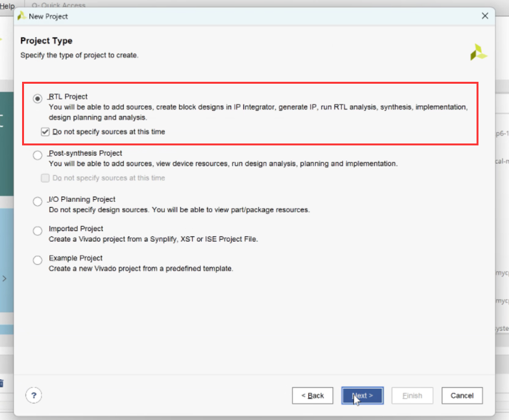Click the 'Imported Project' label text
The height and width of the screenshot is (420, 509).
tap(75, 229)
